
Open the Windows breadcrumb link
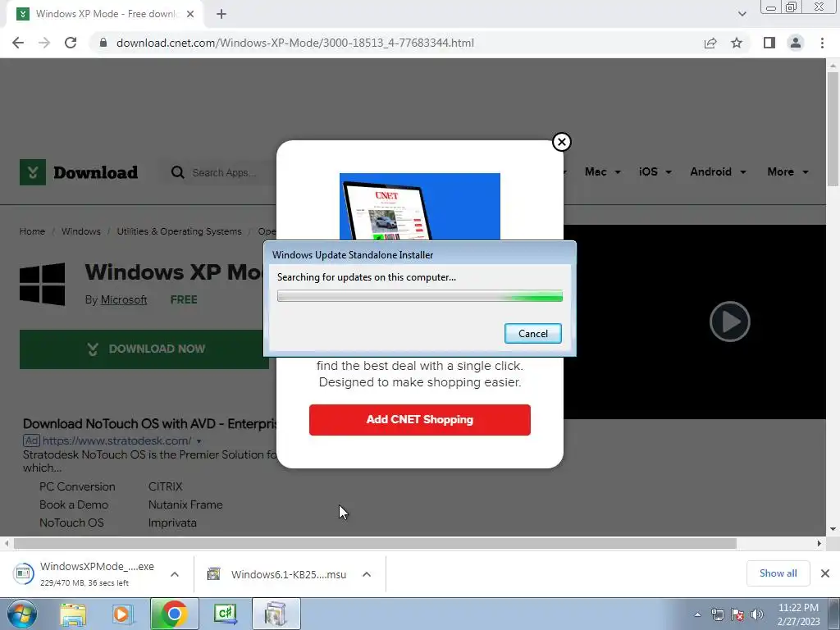81,231
